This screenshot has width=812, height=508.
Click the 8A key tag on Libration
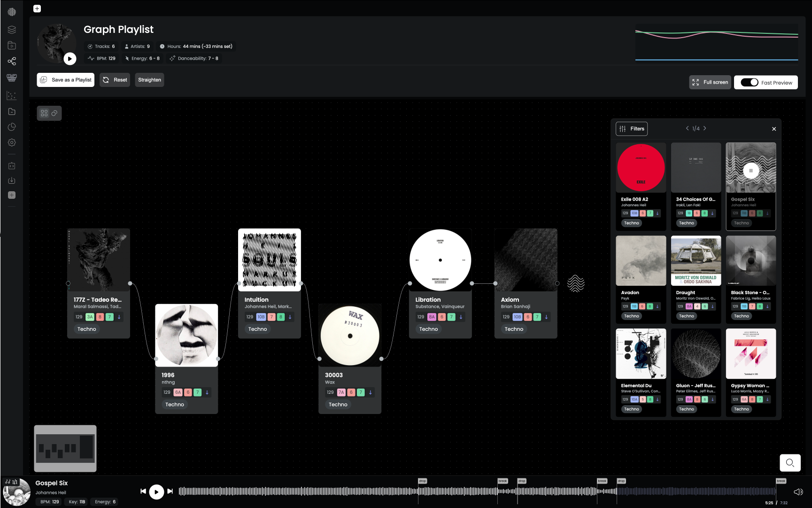point(432,317)
